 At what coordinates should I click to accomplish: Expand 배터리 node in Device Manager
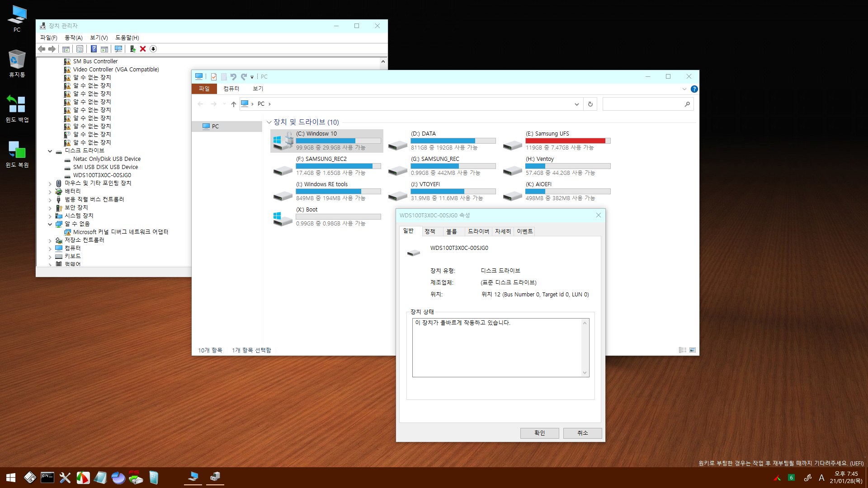coord(50,192)
